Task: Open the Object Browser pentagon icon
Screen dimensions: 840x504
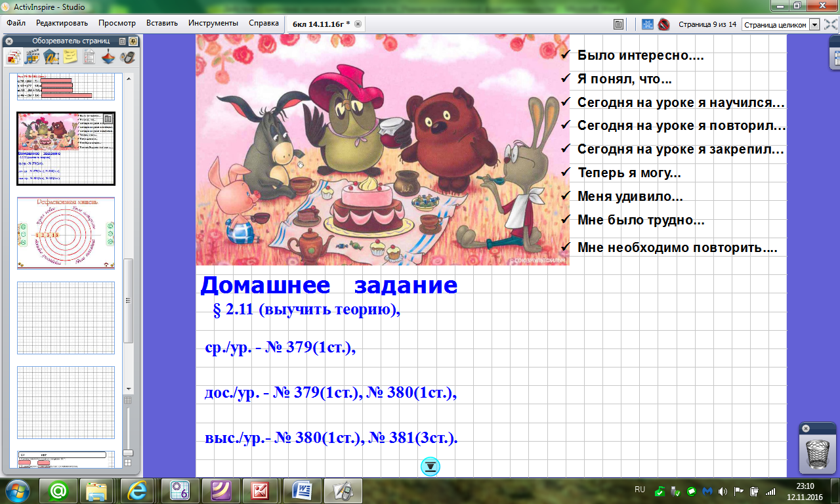Action: 51,58
